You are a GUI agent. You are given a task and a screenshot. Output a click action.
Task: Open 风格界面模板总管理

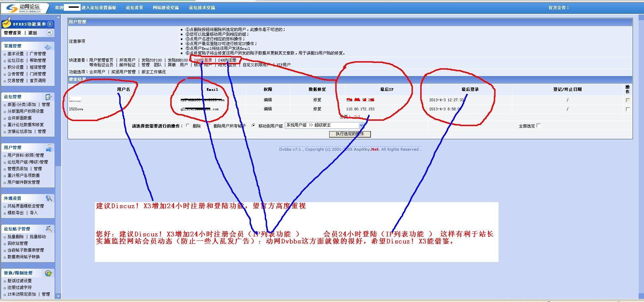(x=26, y=206)
